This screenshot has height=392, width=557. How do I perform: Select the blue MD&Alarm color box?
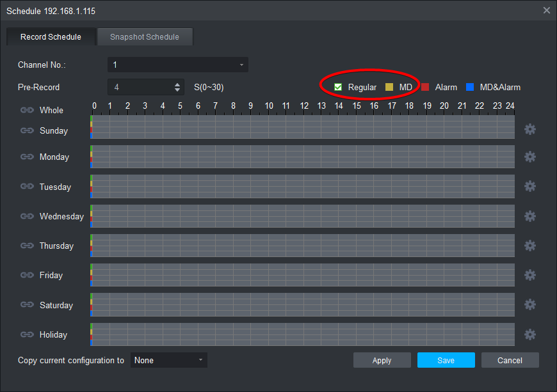469,87
